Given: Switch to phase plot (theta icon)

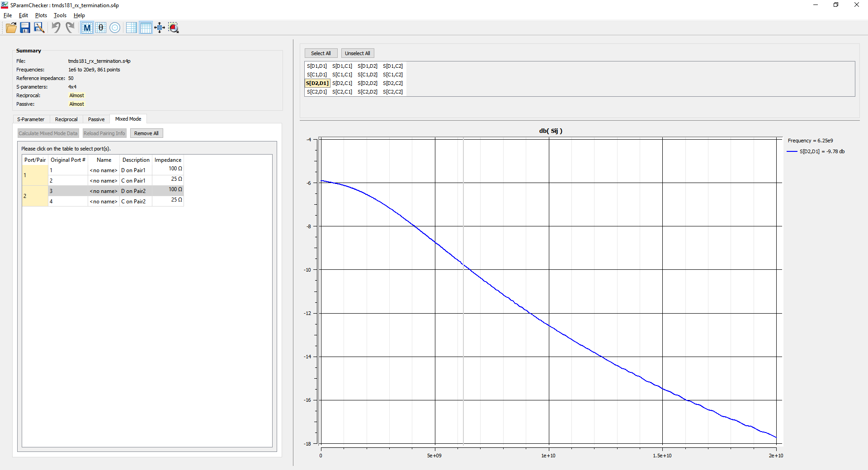Looking at the screenshot, I should tap(101, 28).
